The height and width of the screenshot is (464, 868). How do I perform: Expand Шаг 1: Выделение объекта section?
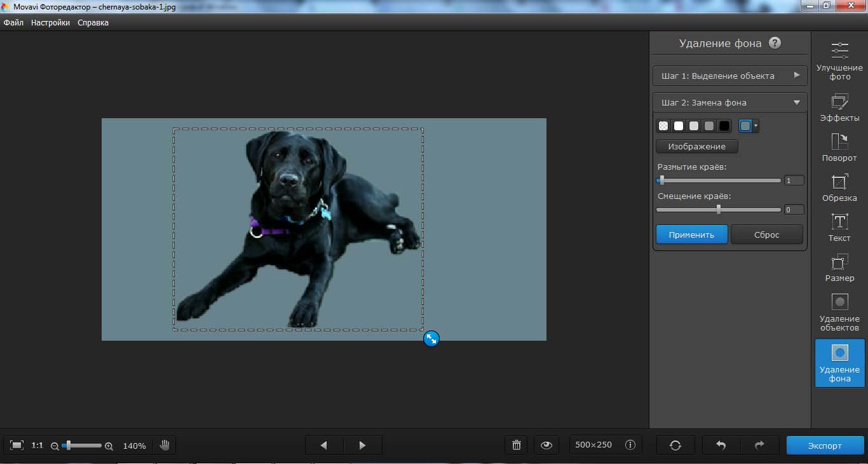click(730, 76)
